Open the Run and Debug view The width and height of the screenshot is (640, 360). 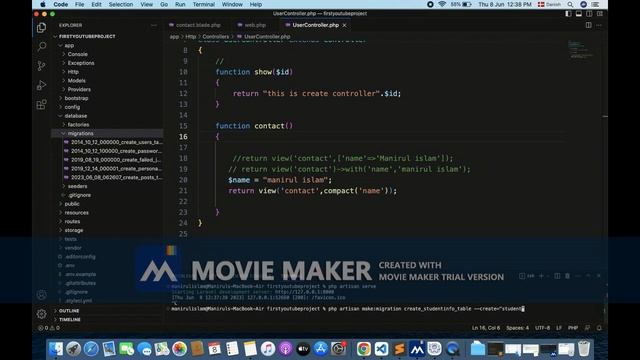(41, 85)
